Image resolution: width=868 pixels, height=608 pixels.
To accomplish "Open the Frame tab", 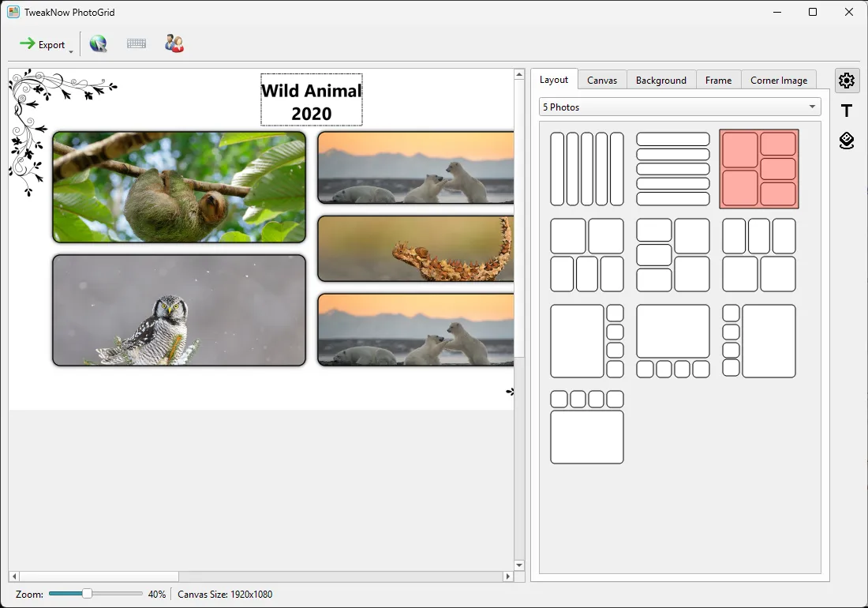I will 718,81.
